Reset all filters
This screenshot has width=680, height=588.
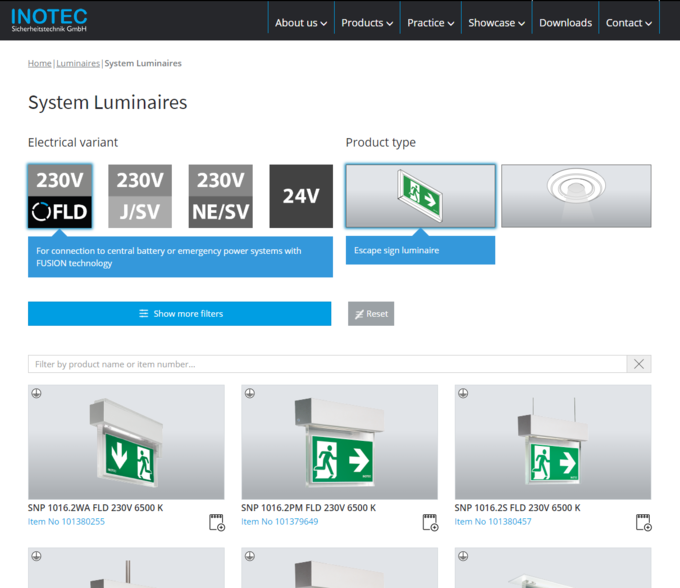(371, 314)
